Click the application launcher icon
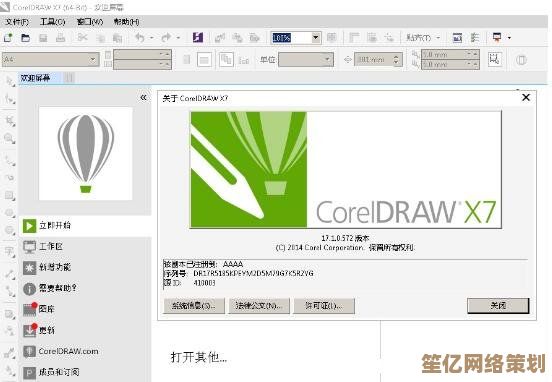 pos(497,37)
